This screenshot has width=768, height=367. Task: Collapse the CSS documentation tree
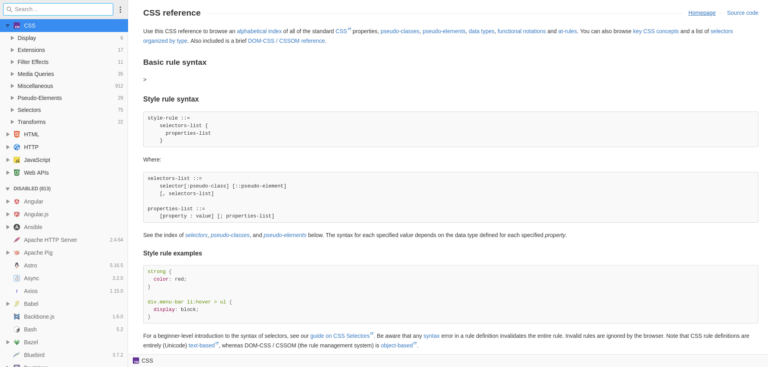click(7, 25)
